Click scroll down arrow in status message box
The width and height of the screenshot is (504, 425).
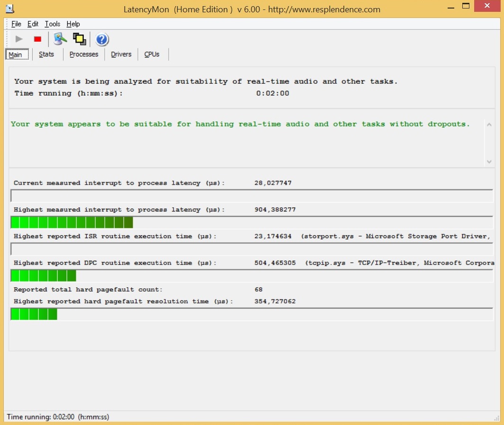[x=489, y=161]
